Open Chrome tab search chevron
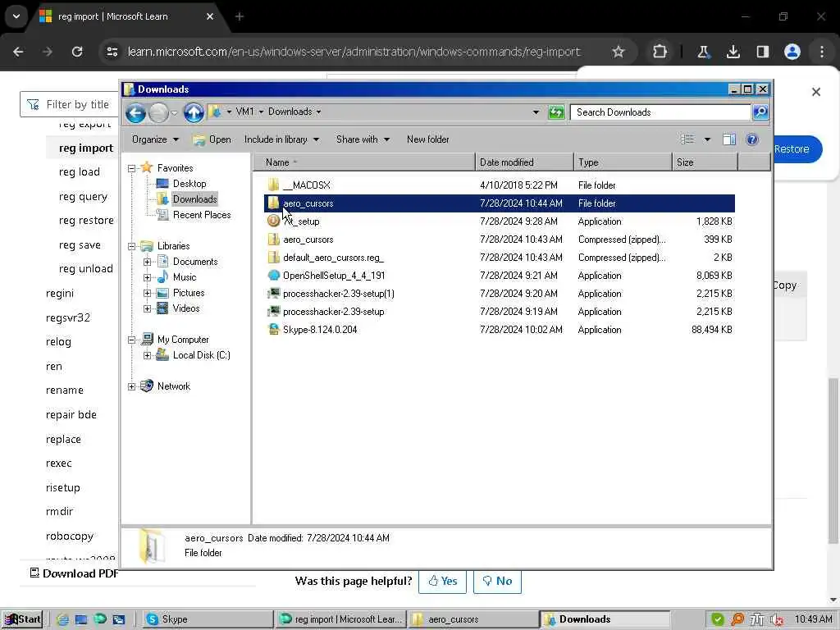The height and width of the screenshot is (630, 840). 16,16
